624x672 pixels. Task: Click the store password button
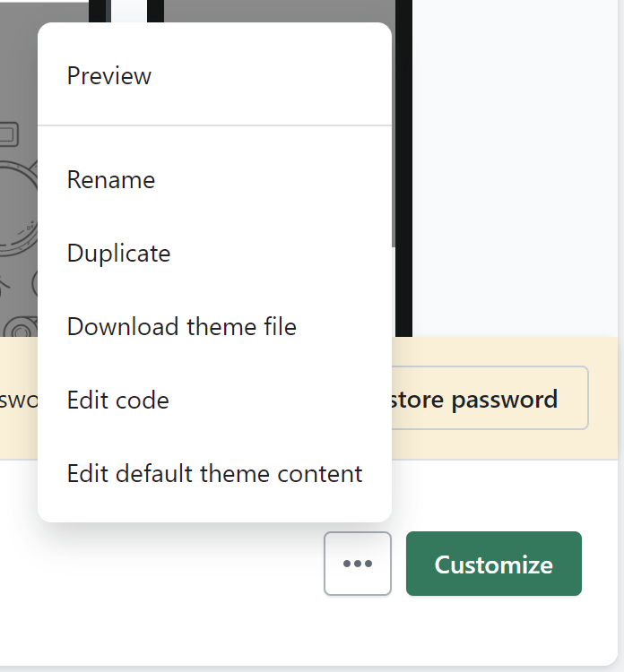(x=489, y=398)
